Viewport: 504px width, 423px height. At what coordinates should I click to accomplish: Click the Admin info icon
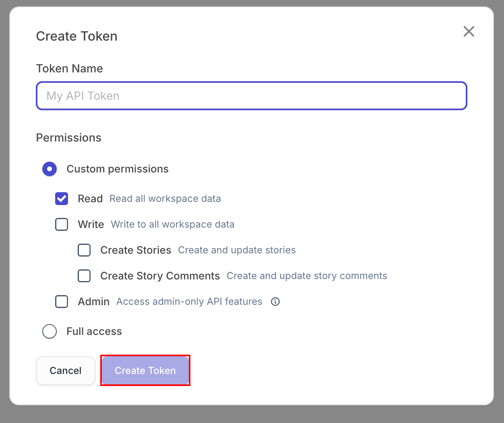click(x=275, y=302)
